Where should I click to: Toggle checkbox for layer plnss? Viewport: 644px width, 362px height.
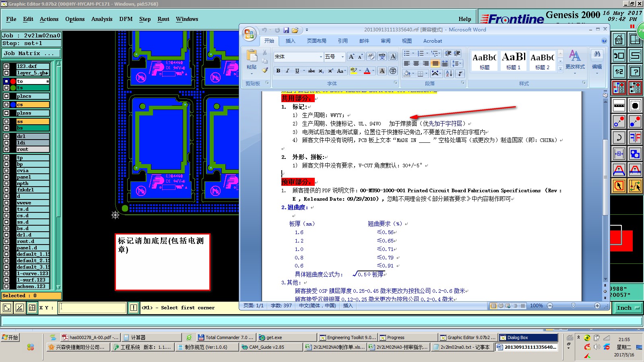[x=6, y=113]
